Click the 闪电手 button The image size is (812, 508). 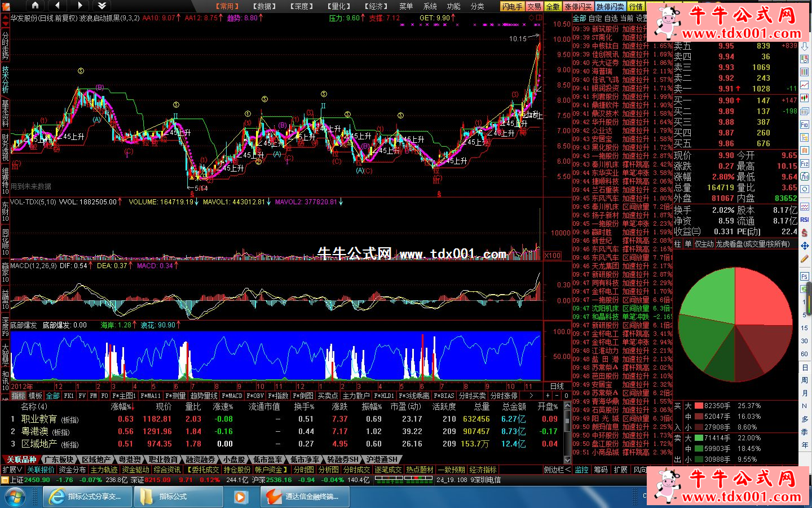(x=512, y=6)
